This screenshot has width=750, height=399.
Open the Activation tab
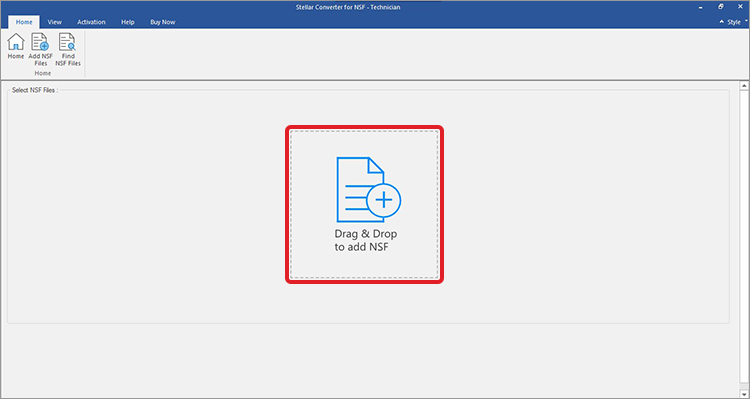[91, 22]
